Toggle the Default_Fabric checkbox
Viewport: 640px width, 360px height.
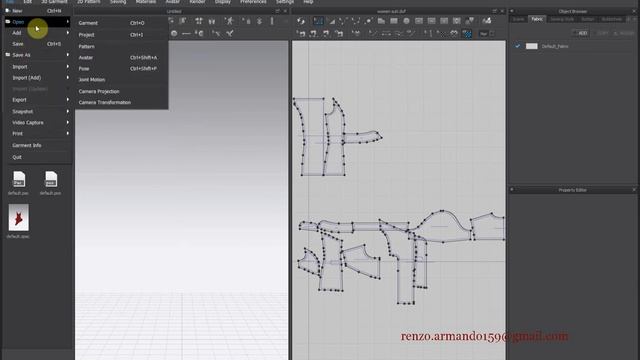[x=517, y=46]
